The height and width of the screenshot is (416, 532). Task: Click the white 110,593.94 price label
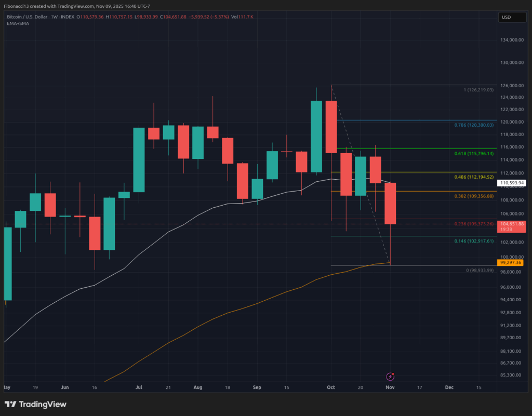(x=511, y=183)
